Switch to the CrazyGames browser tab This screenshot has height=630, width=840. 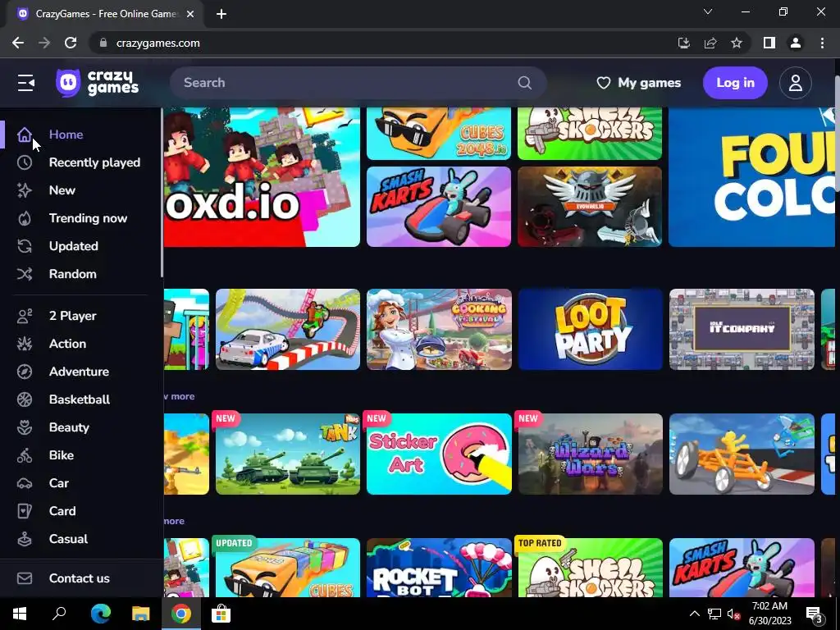[106, 14]
